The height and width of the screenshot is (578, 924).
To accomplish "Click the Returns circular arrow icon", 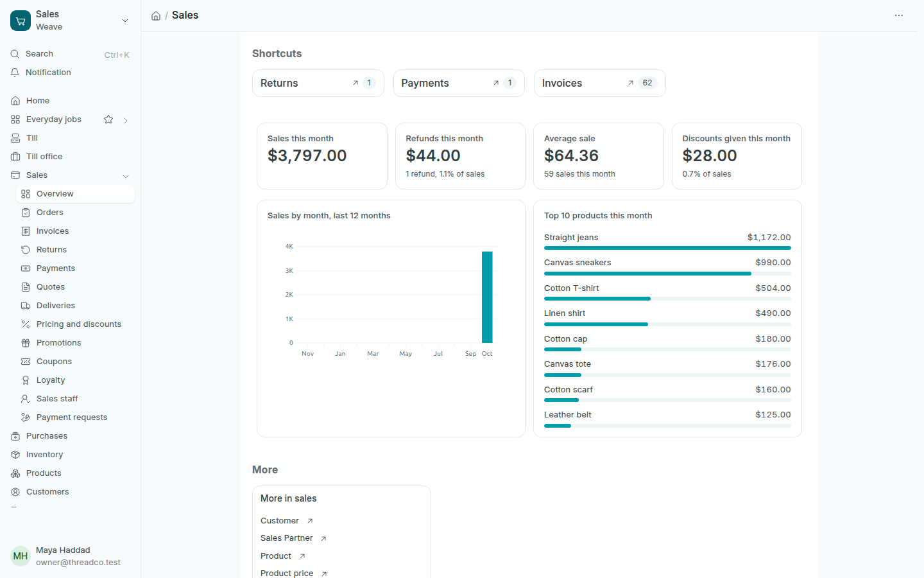I will [x=26, y=250].
